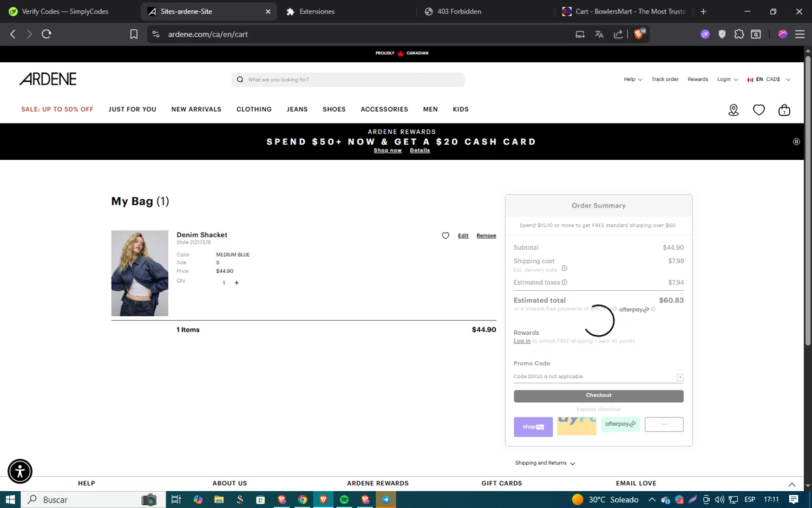812x508 pixels.
Task: Click the search magnifier icon
Action: click(x=240, y=80)
